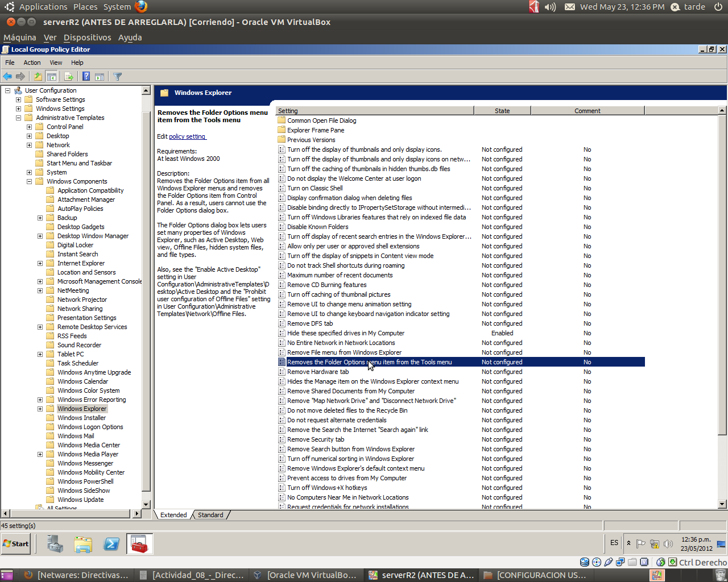The width and height of the screenshot is (728, 582).
Task: Click the Back arrow toolbar icon
Action: click(x=7, y=76)
